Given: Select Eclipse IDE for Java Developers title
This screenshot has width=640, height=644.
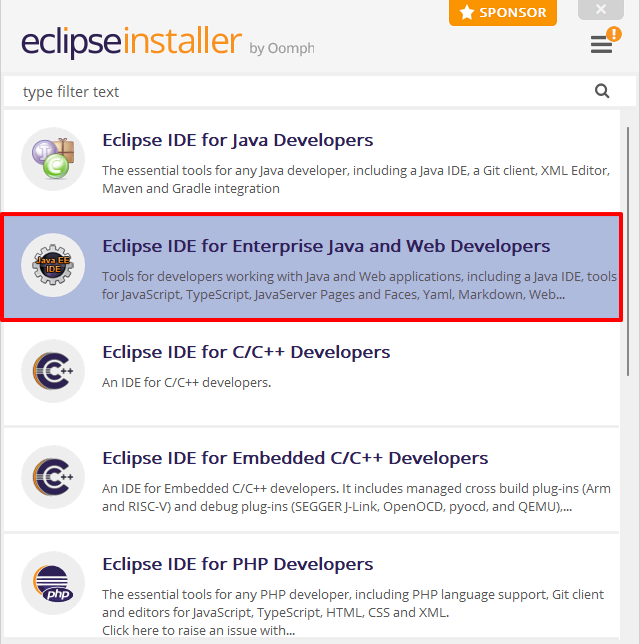Looking at the screenshot, I should 237,140.
